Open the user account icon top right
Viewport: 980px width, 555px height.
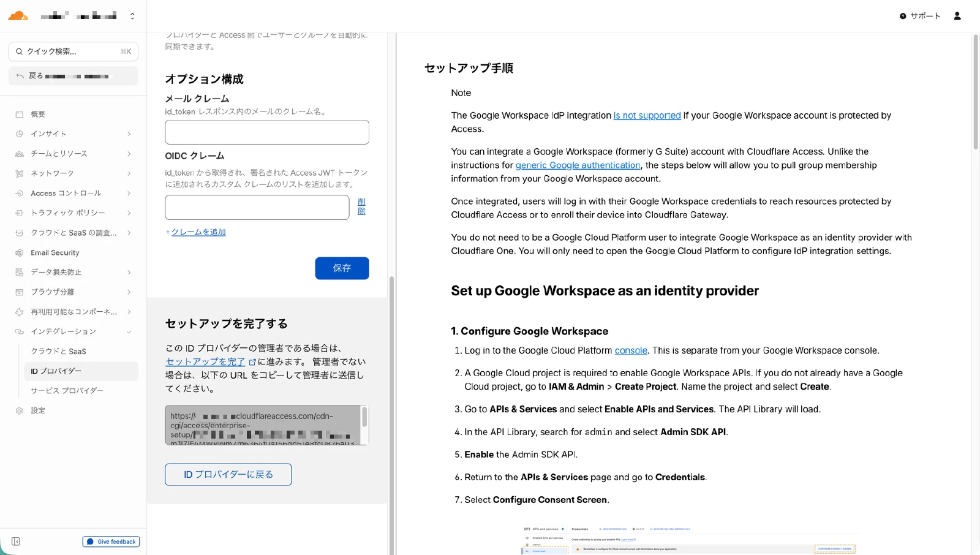coord(957,16)
